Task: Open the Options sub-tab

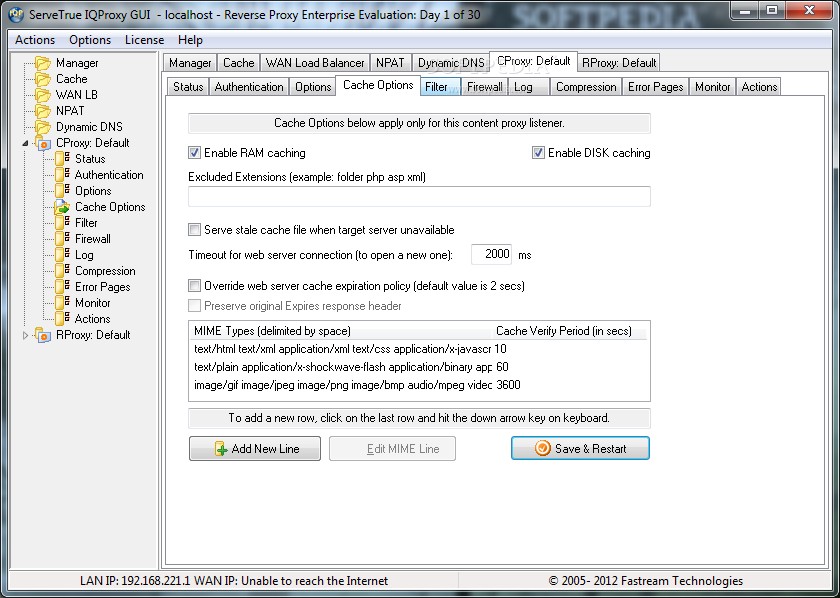Action: click(313, 87)
